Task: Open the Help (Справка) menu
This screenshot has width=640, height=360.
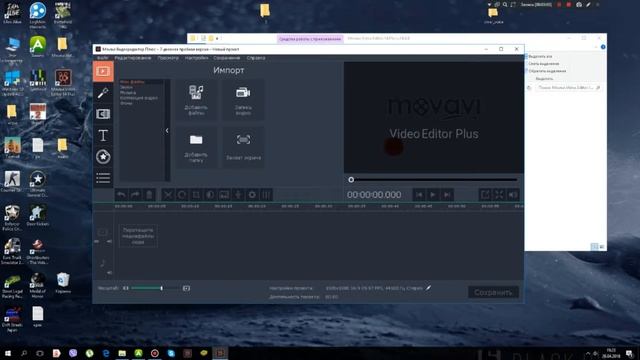Action: (256, 58)
